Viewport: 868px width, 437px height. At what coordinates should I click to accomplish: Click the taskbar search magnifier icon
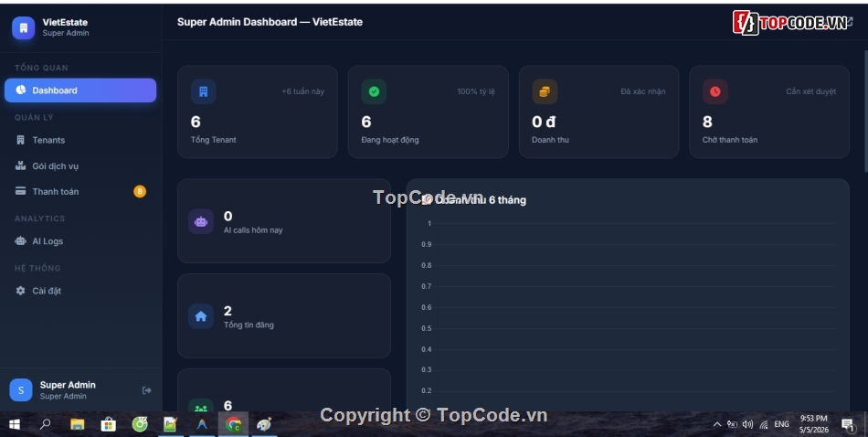46,424
